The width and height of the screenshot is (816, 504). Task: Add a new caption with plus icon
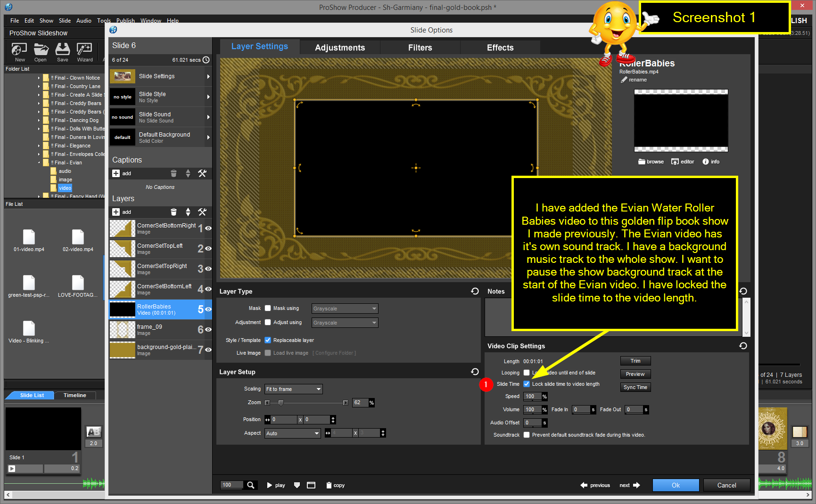[x=116, y=173]
